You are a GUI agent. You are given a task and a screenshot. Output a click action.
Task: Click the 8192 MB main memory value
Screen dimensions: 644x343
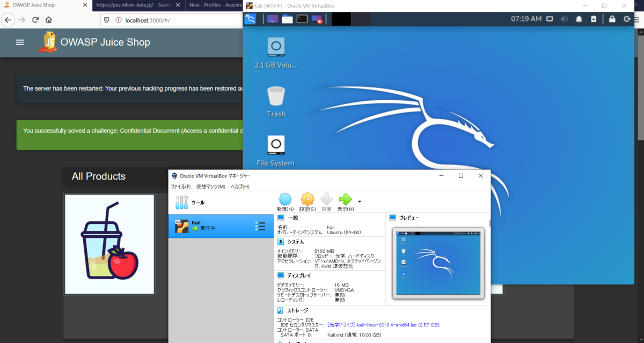point(324,251)
